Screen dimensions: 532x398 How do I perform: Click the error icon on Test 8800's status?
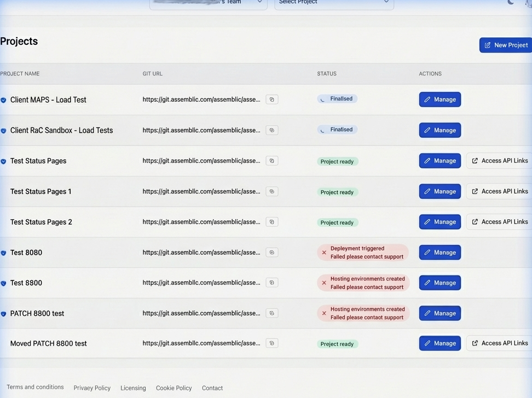(323, 283)
